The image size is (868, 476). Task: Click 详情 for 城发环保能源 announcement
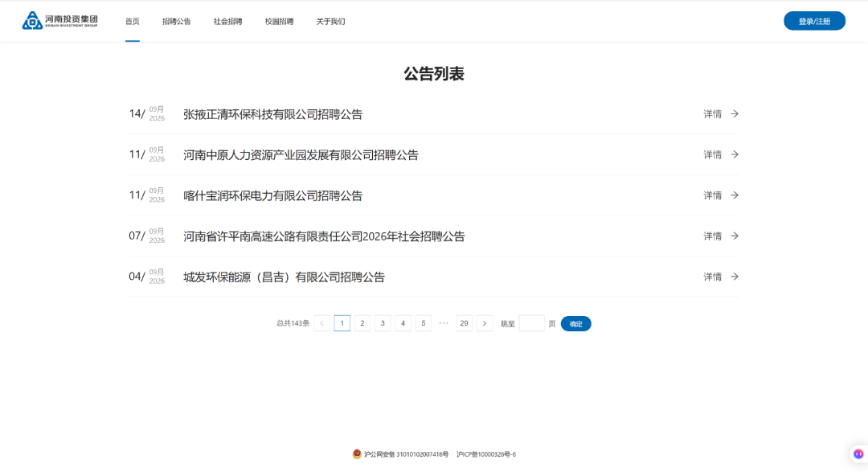coord(712,277)
